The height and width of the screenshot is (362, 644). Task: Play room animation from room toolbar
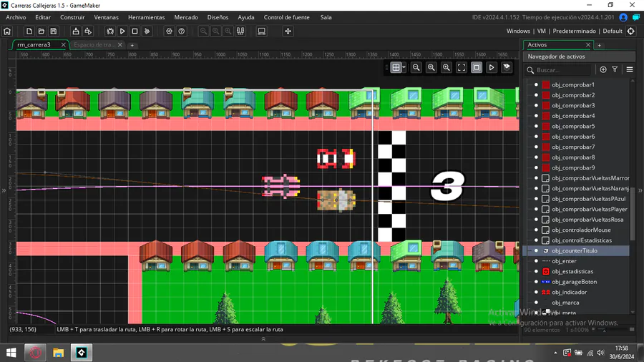(492, 68)
